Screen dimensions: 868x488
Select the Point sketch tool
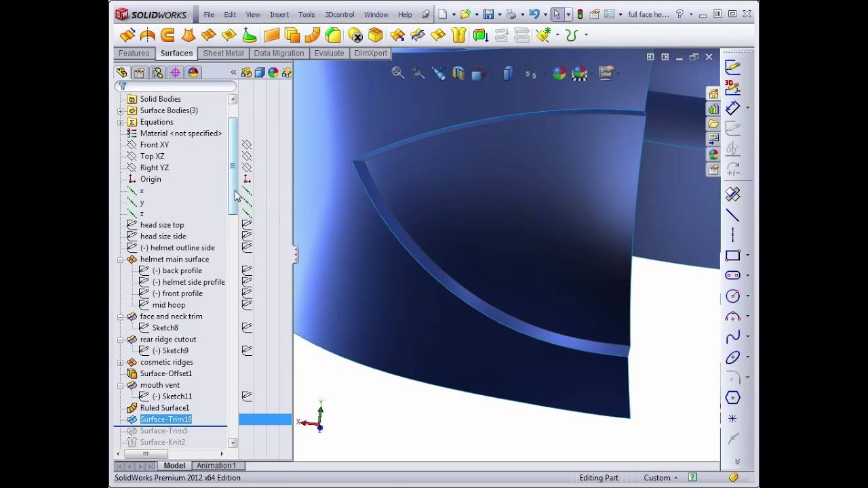(x=732, y=418)
